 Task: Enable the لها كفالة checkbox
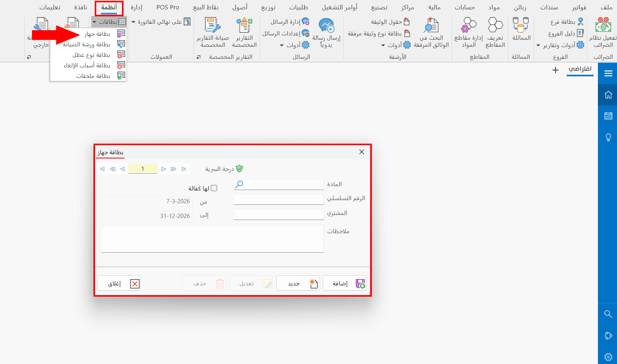pos(214,188)
